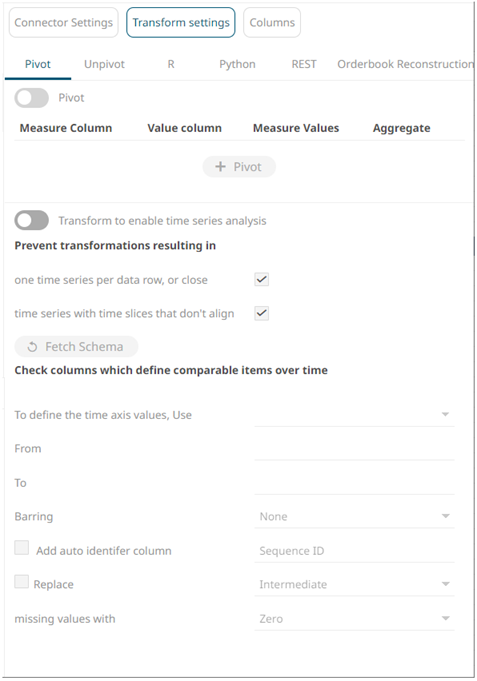Open the time axis values dropdown
This screenshot has width=477, height=681.
pyautogui.click(x=354, y=414)
